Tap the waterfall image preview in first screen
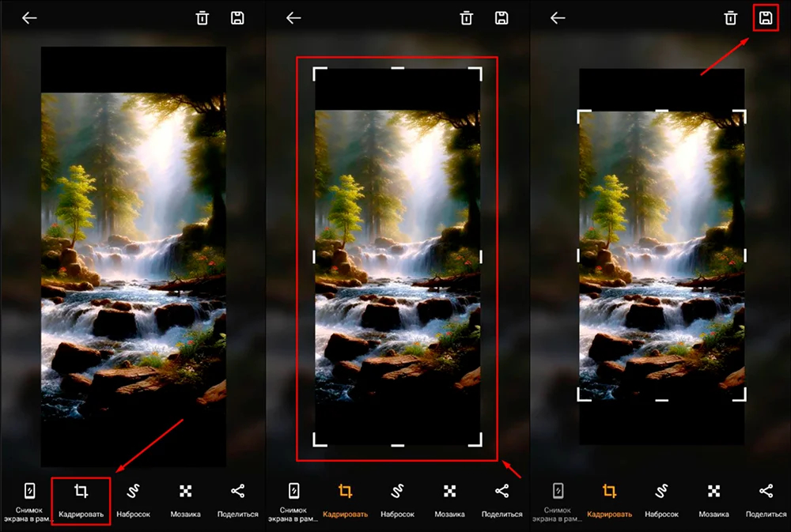Viewport: 791px width, 532px height. (133, 256)
